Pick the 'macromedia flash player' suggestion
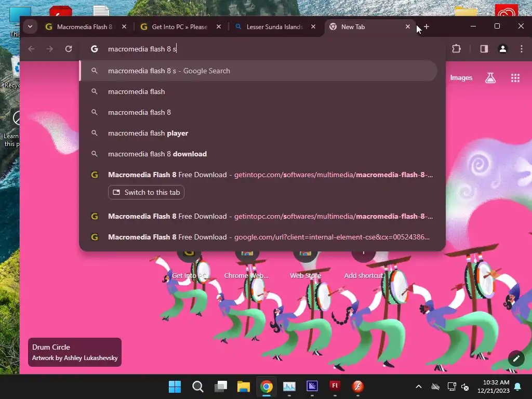532x399 pixels. 259,134
